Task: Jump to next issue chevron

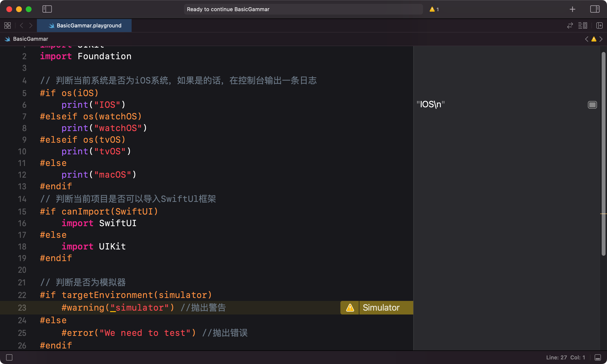Action: point(601,39)
